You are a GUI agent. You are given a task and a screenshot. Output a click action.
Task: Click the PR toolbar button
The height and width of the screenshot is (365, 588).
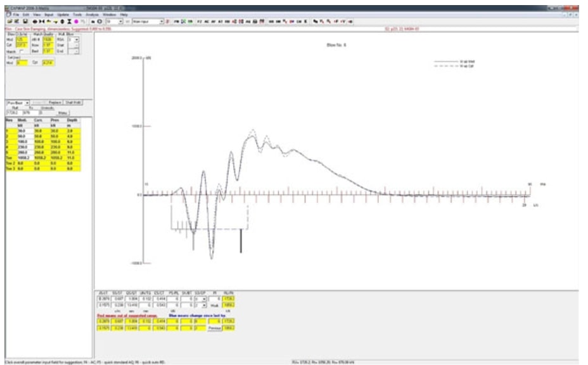click(x=176, y=21)
